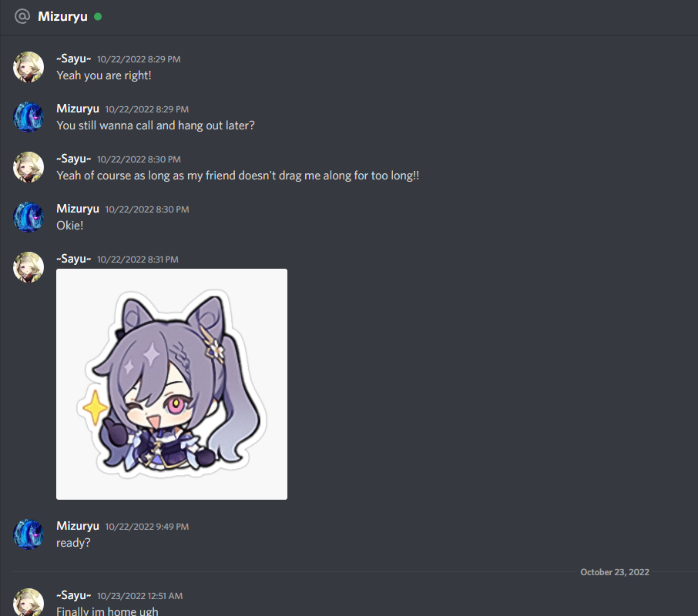This screenshot has height=616, width=698.
Task: Click Mizuryu username above 'ready?'
Action: [x=78, y=526]
